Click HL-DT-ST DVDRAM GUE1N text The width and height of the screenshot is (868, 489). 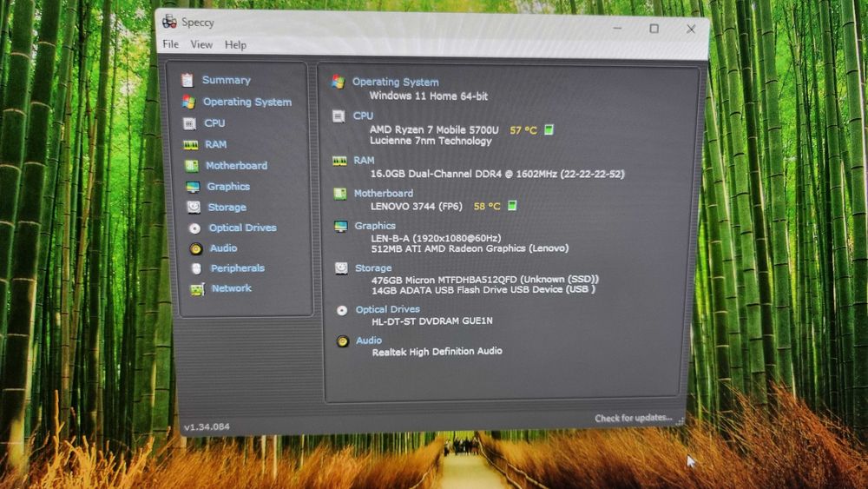click(x=432, y=320)
